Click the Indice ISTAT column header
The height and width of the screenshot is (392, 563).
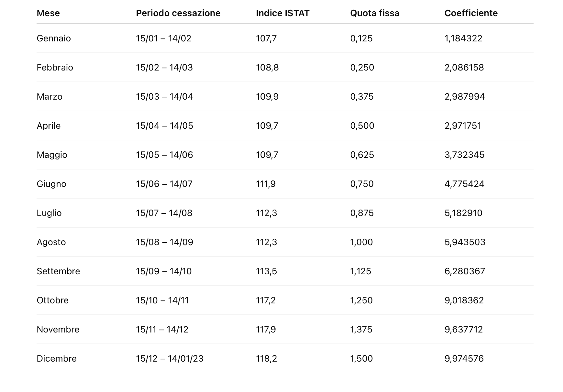coord(282,13)
